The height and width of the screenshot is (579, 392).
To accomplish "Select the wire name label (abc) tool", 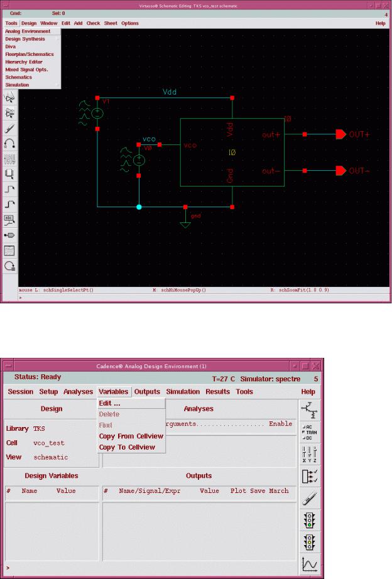I will coord(9,220).
